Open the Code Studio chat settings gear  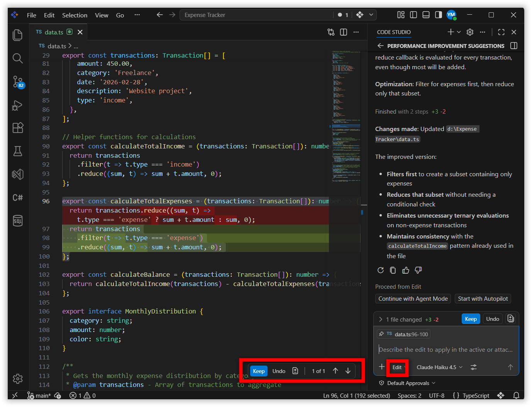(x=470, y=32)
